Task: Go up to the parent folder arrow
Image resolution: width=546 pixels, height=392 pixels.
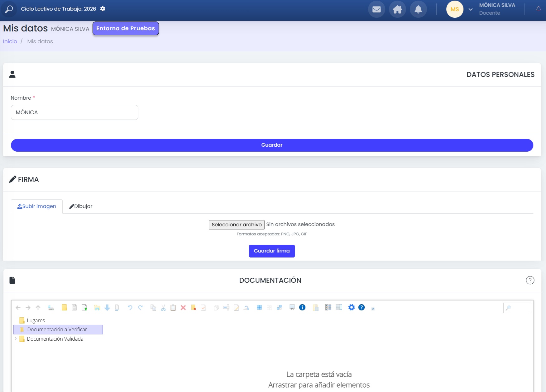Action: click(38, 308)
